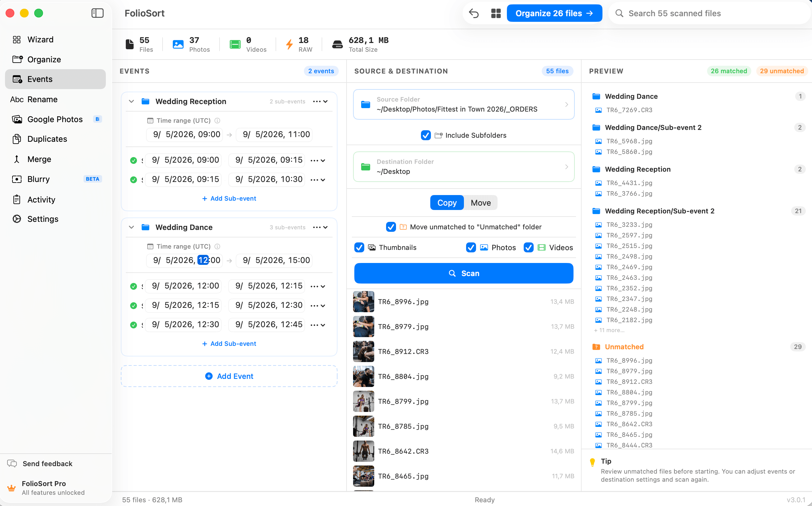Collapse the Wedding Dance event
Viewport: 812px width, 506px height.
pos(131,227)
